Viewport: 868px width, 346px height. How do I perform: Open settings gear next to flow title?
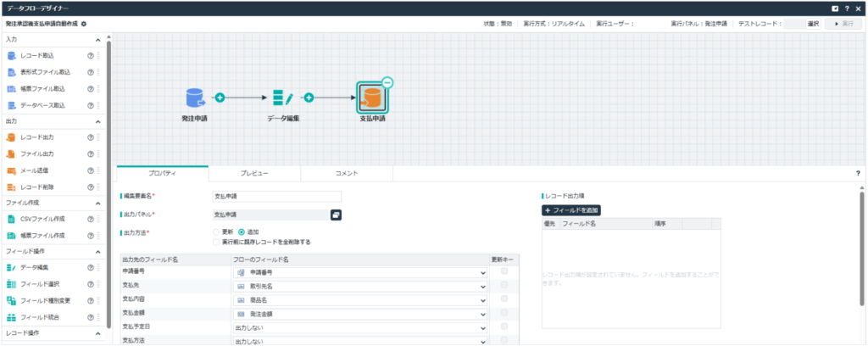coord(84,24)
